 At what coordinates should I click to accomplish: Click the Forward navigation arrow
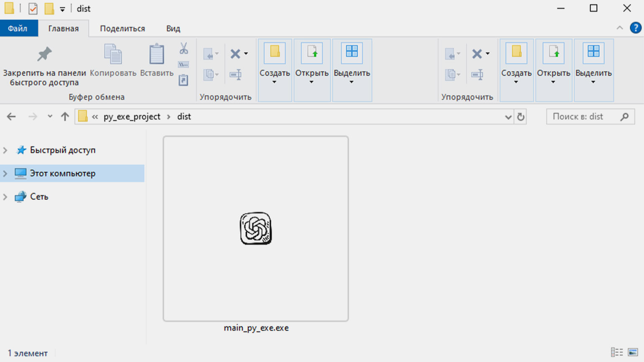(x=33, y=117)
